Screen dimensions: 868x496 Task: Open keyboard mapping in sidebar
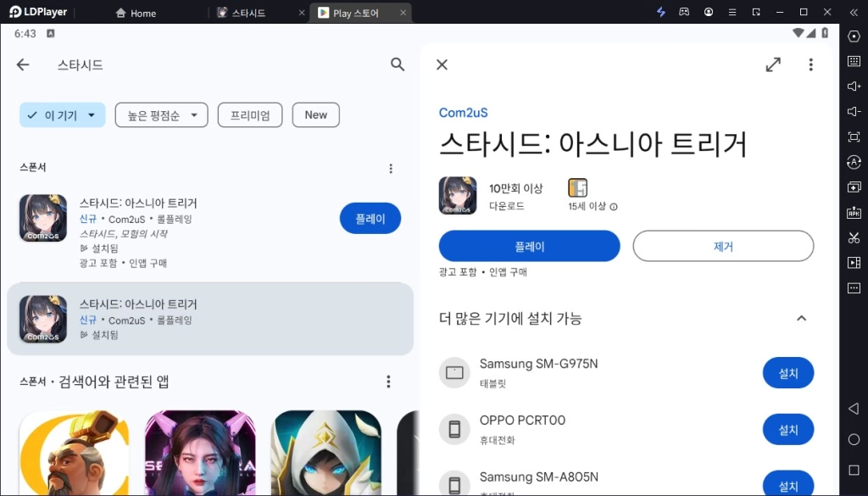point(854,61)
